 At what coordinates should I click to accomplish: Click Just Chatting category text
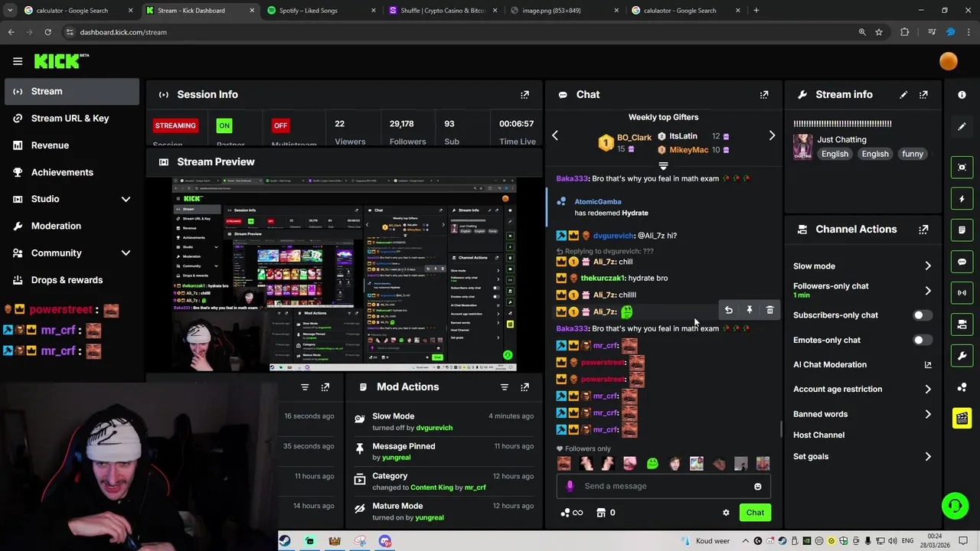click(841, 140)
